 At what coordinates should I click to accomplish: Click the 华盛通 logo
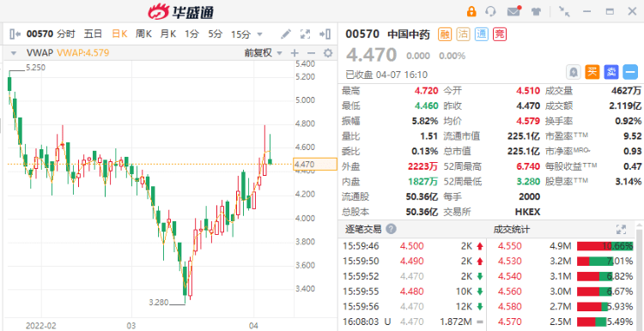tap(180, 12)
